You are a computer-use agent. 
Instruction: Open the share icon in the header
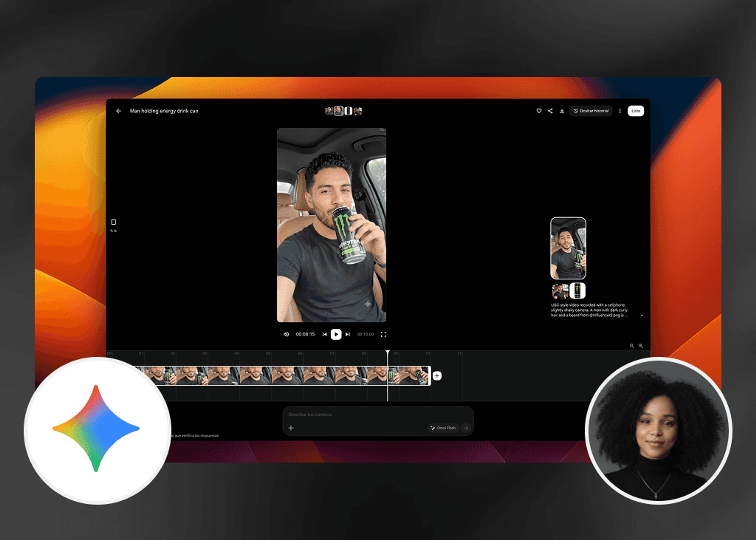[550, 111]
